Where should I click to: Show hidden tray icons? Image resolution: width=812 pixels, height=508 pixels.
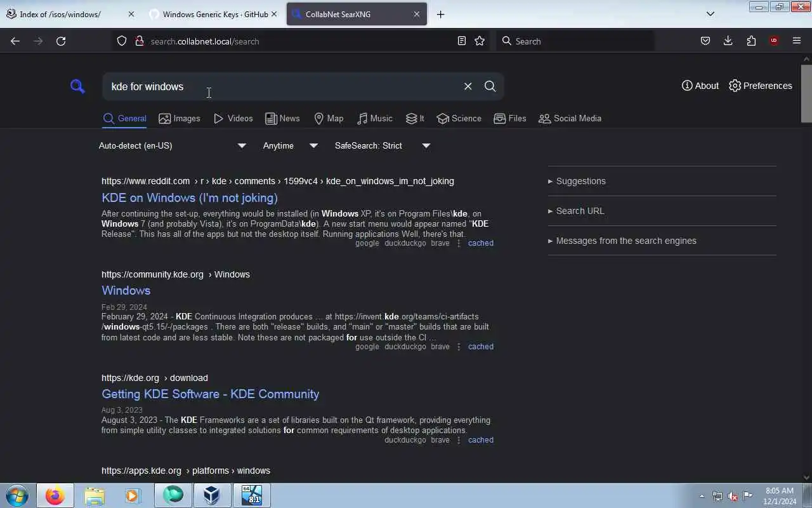(x=702, y=496)
